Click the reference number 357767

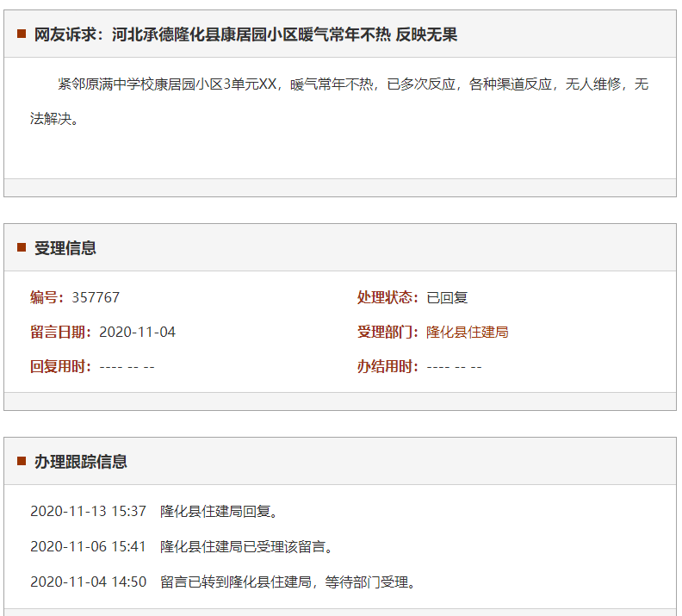tap(96, 297)
